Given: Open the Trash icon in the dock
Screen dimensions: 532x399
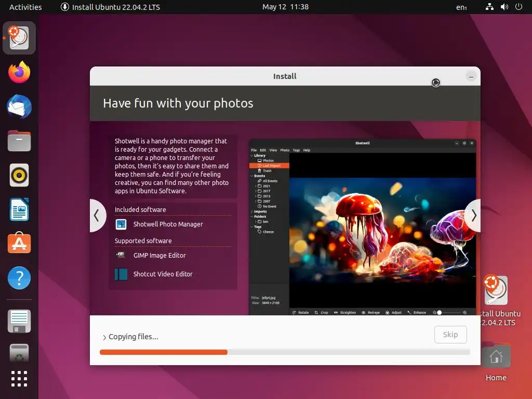Looking at the screenshot, I should pos(19,353).
